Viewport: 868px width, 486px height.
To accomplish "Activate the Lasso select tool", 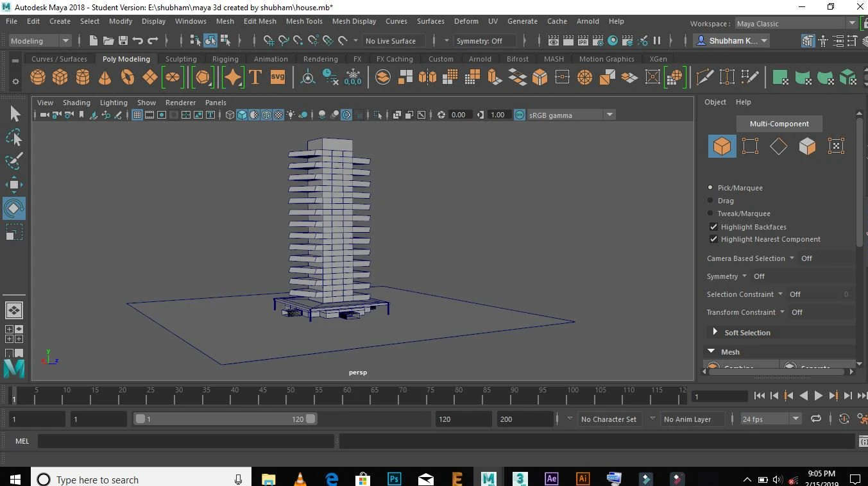I will coord(14,137).
